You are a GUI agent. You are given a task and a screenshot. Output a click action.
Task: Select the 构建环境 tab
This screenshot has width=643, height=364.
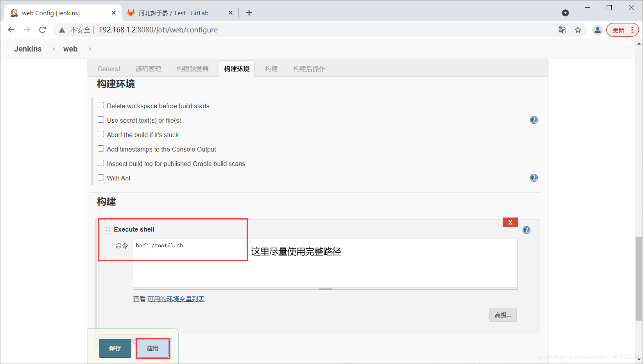(x=237, y=69)
